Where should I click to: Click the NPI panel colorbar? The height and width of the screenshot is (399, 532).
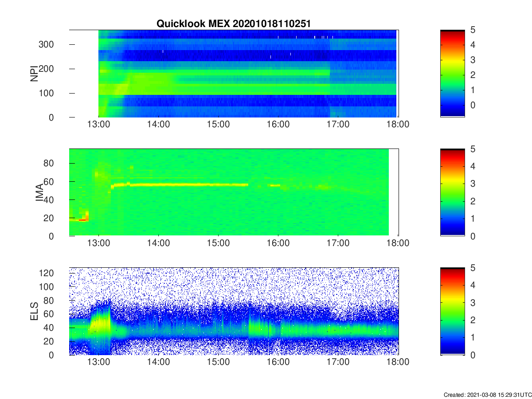pyautogui.click(x=452, y=74)
